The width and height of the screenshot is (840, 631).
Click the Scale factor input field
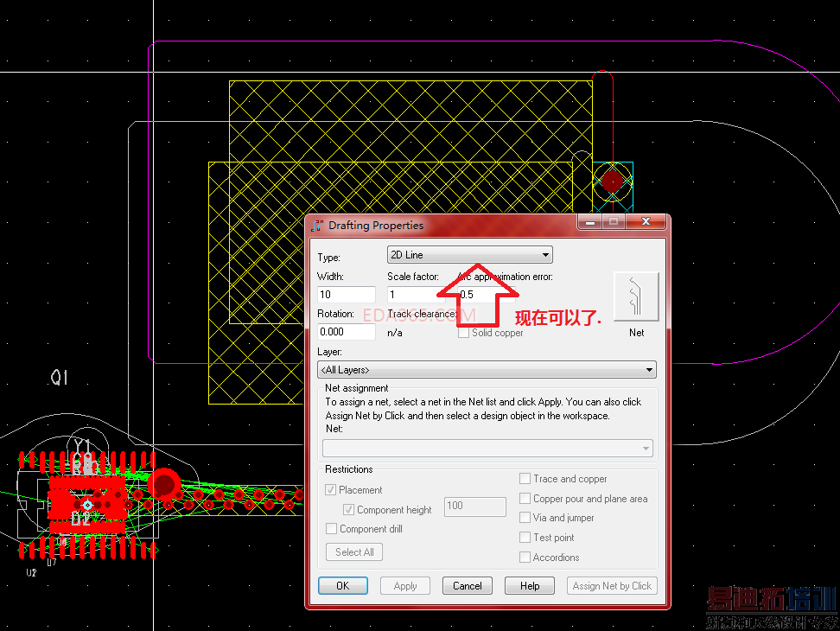click(415, 295)
